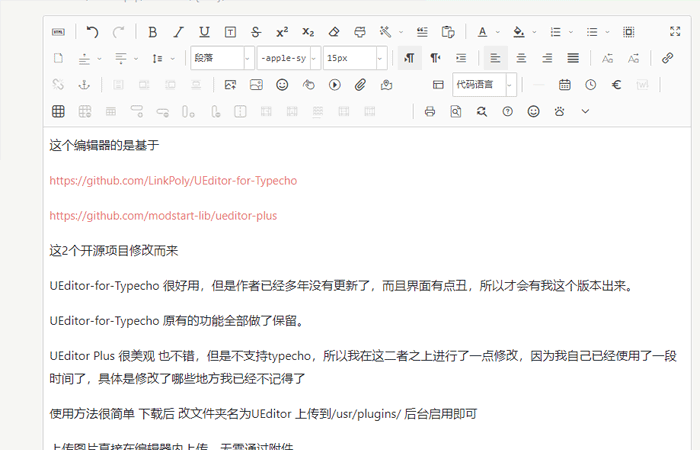700x450 pixels.
Task: Toggle strikethrough formatting
Action: point(257,32)
